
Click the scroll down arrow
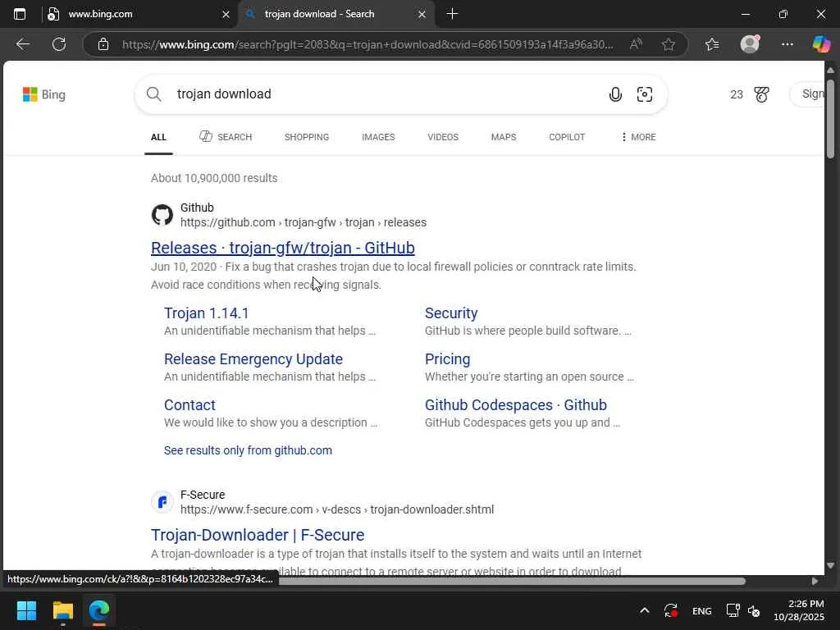(x=830, y=566)
